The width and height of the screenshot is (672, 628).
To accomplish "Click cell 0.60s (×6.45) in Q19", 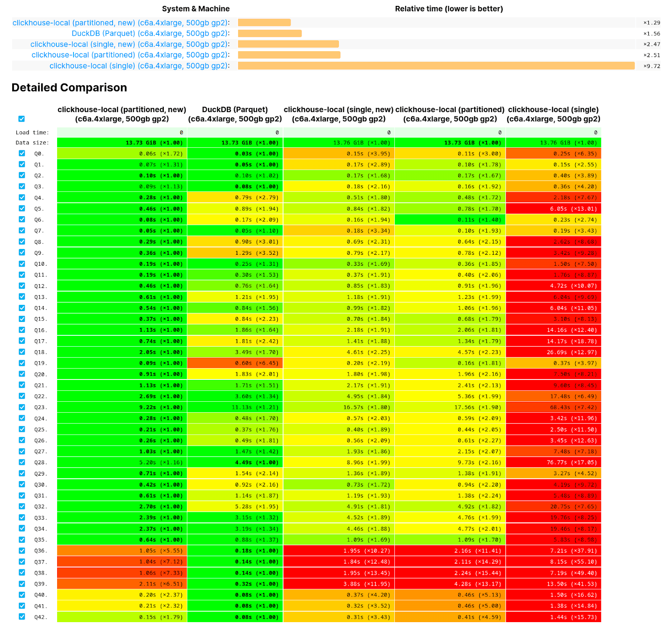I will pos(235,363).
